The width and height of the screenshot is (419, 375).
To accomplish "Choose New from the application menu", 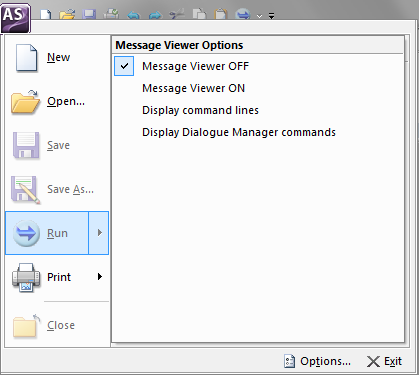I will tap(57, 57).
